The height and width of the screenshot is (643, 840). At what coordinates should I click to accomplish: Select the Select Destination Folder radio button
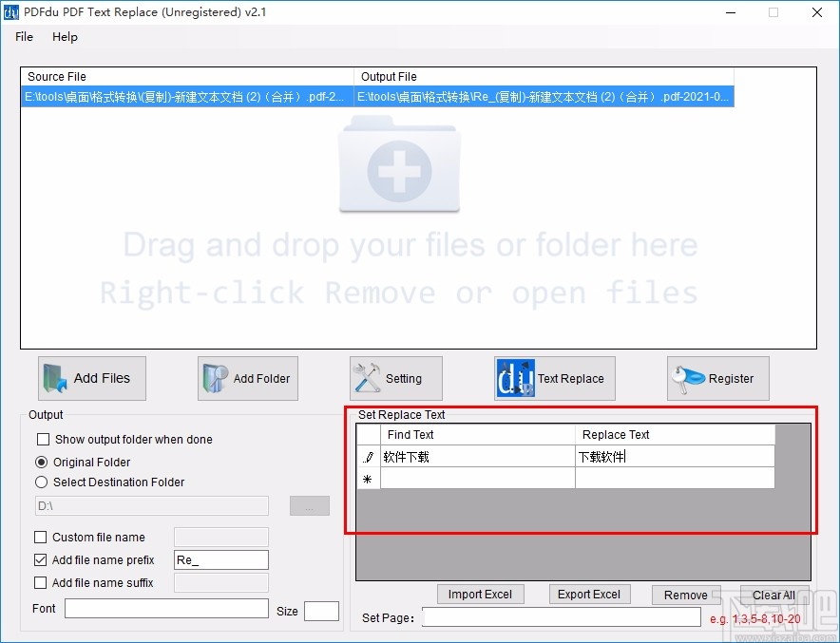tap(41, 482)
